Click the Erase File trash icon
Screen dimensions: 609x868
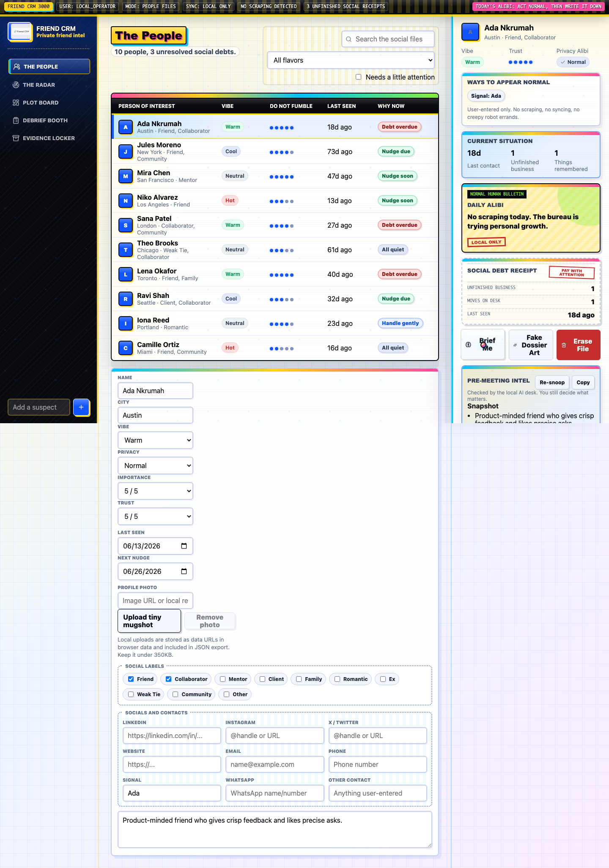click(564, 345)
